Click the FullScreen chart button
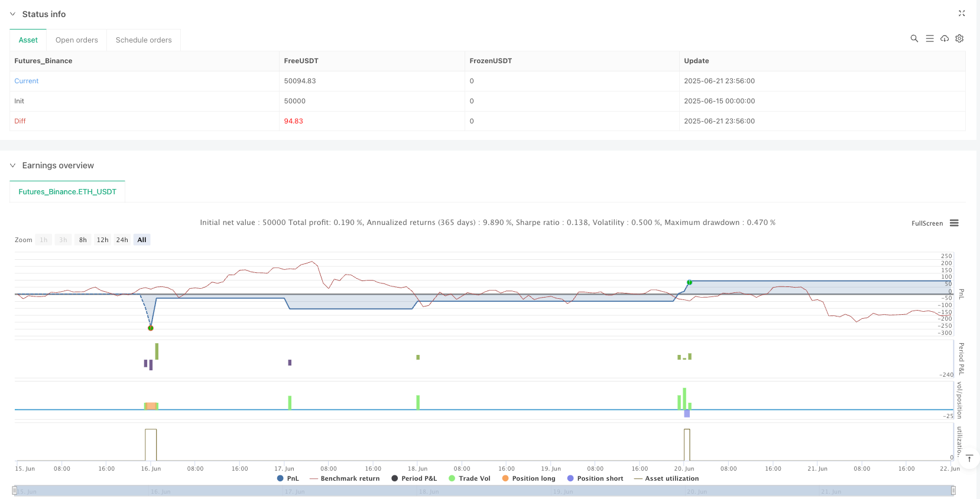980x499 pixels. pos(927,223)
